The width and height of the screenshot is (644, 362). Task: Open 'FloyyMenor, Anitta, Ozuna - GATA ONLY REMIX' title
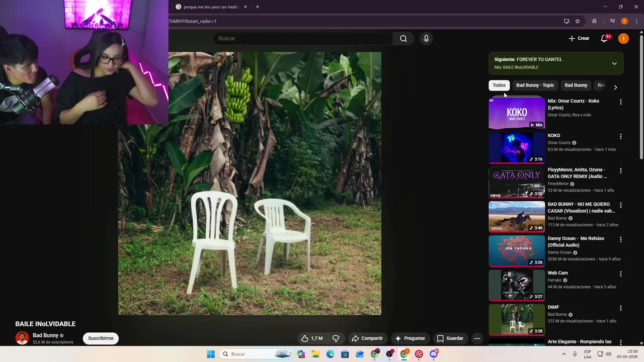(x=577, y=173)
